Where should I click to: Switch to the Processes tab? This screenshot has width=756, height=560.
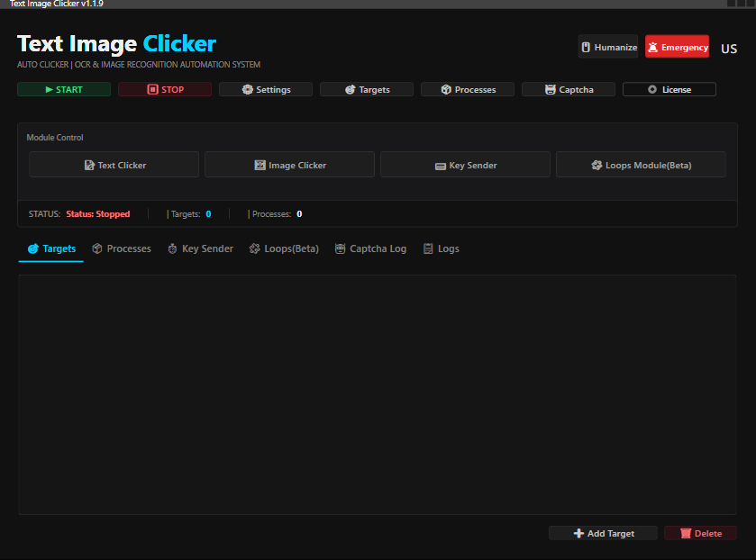(x=122, y=248)
